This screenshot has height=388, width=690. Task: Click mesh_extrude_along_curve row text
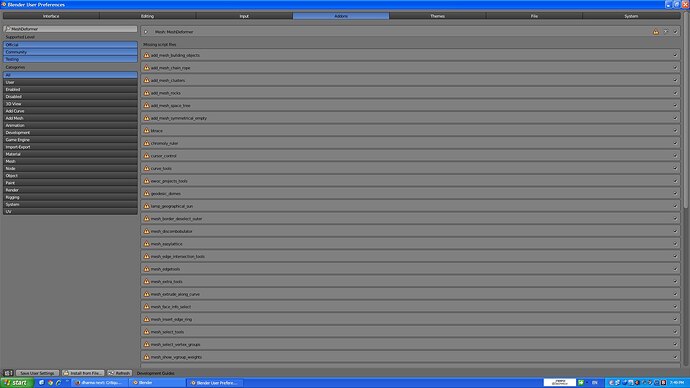[175, 294]
